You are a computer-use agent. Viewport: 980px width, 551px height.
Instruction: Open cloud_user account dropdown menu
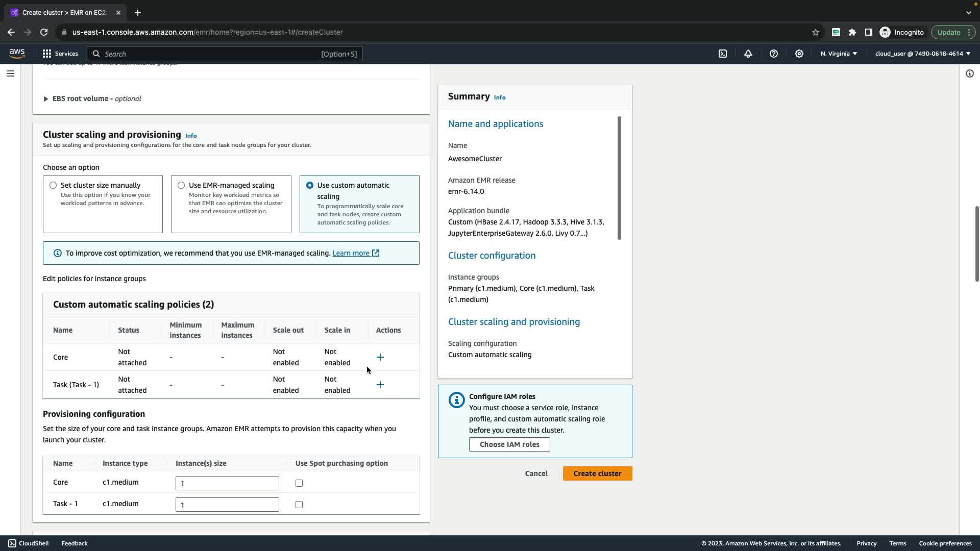click(x=922, y=54)
